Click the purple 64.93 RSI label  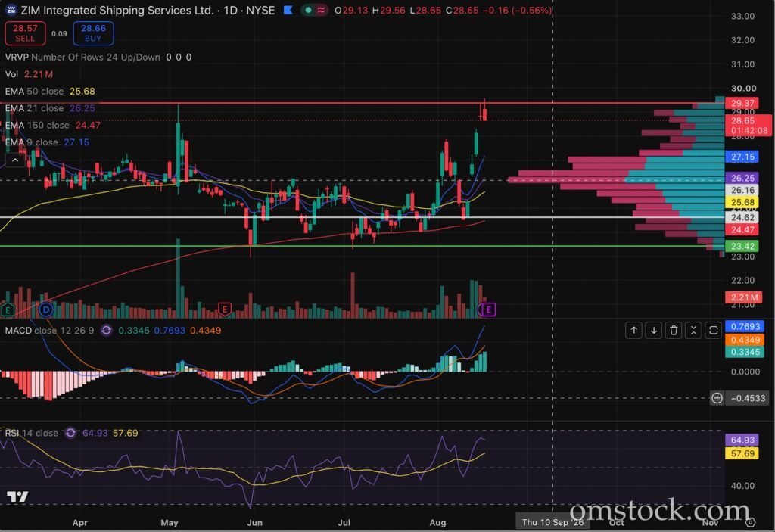[742, 440]
